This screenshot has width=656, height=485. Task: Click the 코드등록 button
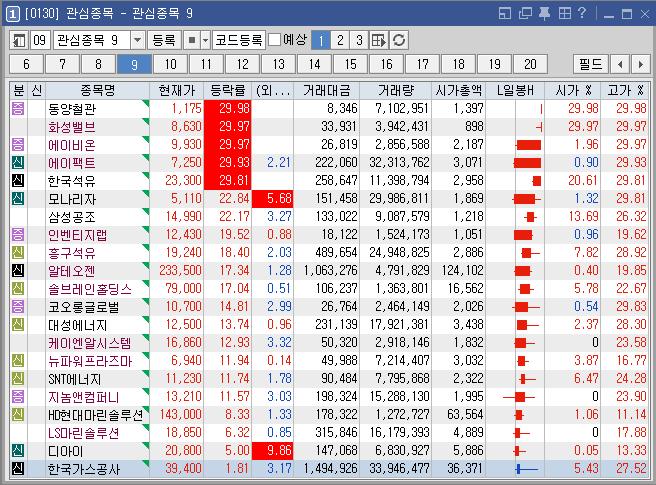pyautogui.click(x=238, y=41)
